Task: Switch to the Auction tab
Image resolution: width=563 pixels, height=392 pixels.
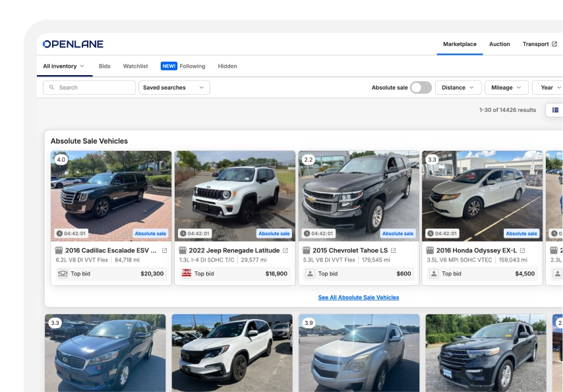Action: 499,44
